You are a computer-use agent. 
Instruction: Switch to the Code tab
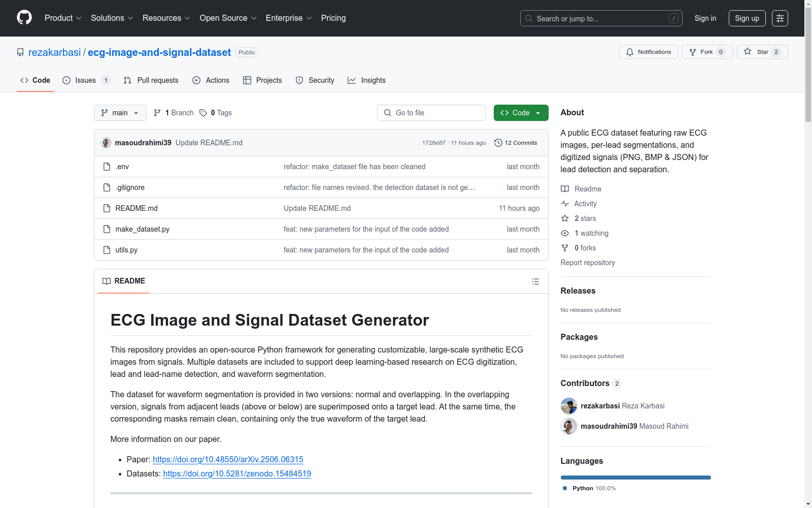click(x=36, y=80)
